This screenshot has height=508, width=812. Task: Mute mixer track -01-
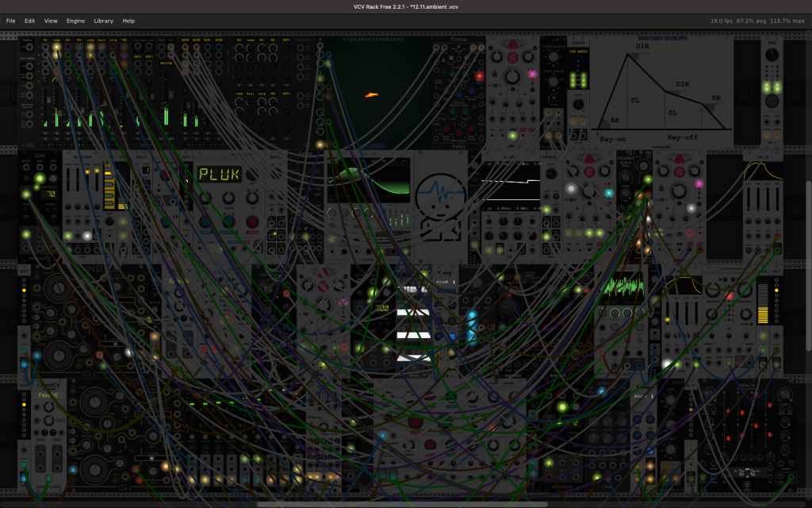pos(45,133)
